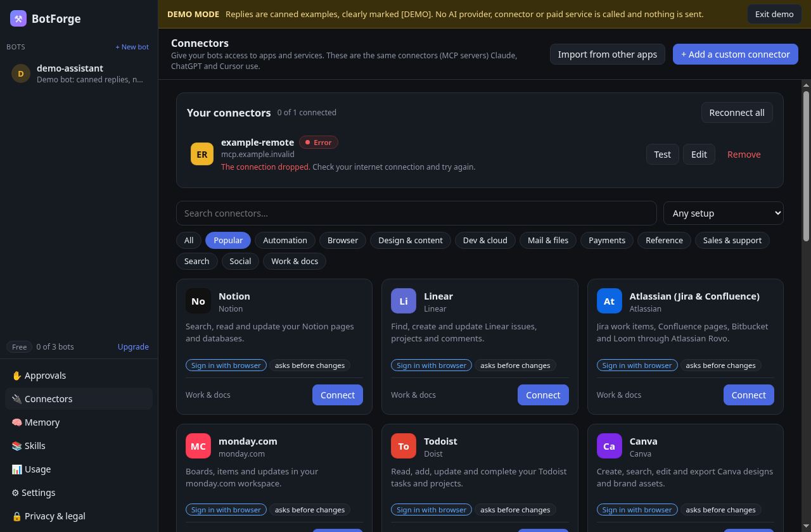Image resolution: width=811 pixels, height=532 pixels.
Task: Test the example-remote connector
Action: coord(663,155)
